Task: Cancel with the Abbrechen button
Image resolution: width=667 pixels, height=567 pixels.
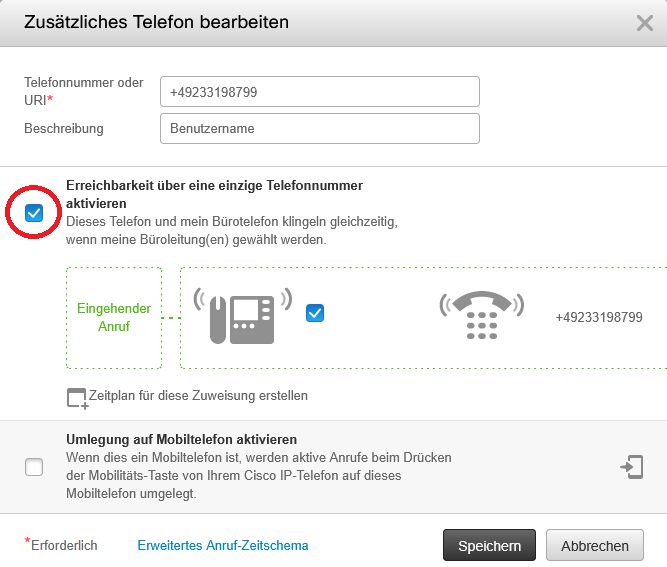Action: [595, 546]
